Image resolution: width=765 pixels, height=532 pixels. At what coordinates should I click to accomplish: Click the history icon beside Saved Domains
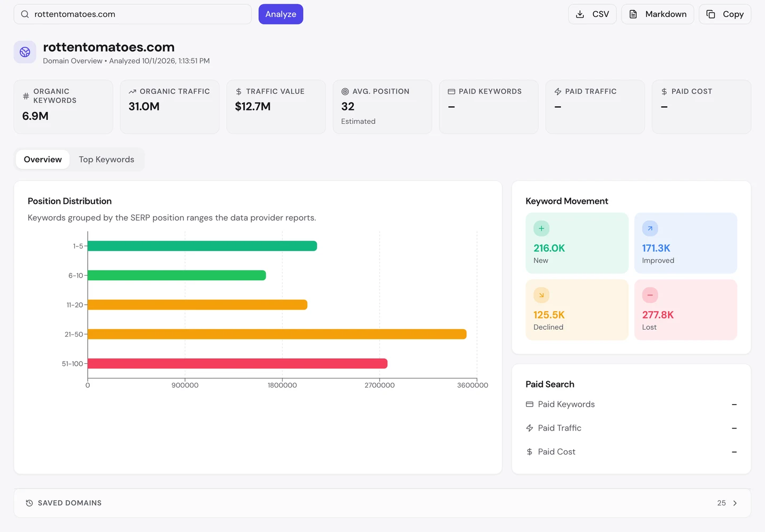point(30,503)
